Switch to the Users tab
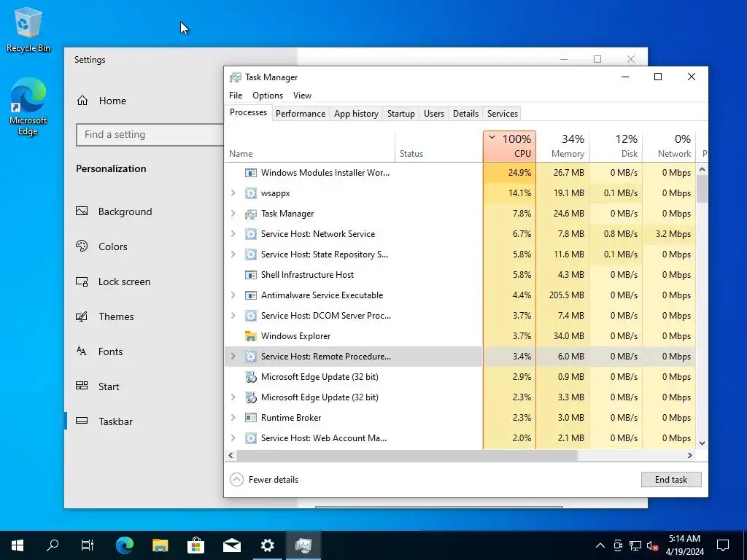The width and height of the screenshot is (747, 560). 434,113
